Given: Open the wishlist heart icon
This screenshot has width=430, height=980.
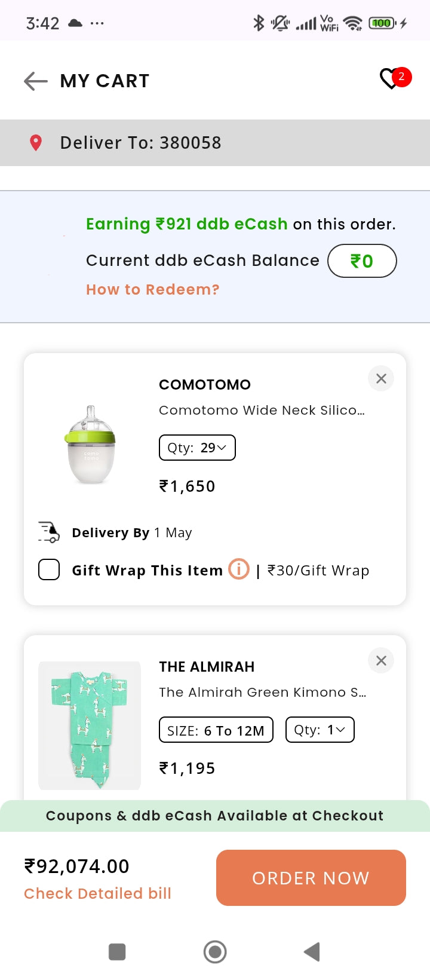Looking at the screenshot, I should [391, 79].
